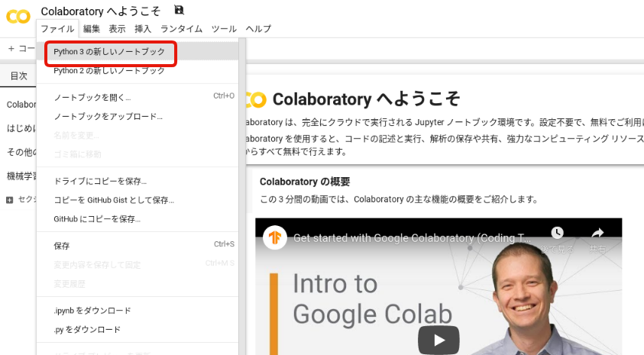Switch to the 目次 tab
This screenshot has width=644, height=355.
click(18, 76)
